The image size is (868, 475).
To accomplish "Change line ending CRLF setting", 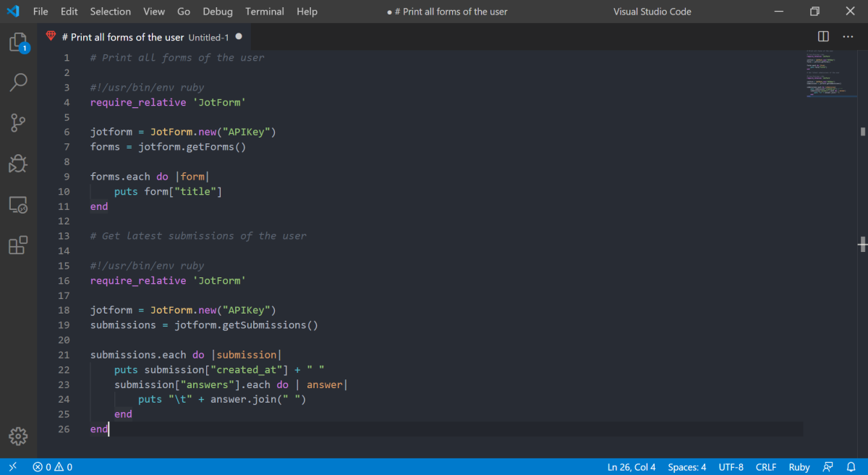I will click(x=766, y=467).
